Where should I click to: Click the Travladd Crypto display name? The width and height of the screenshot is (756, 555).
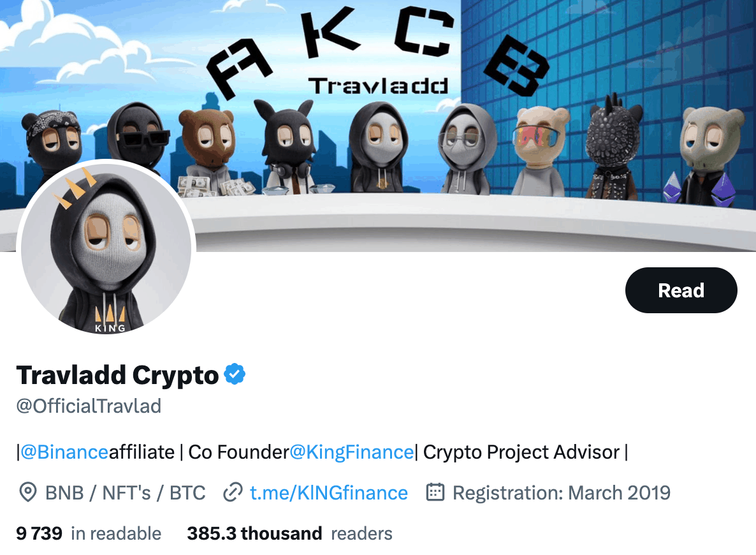118,375
